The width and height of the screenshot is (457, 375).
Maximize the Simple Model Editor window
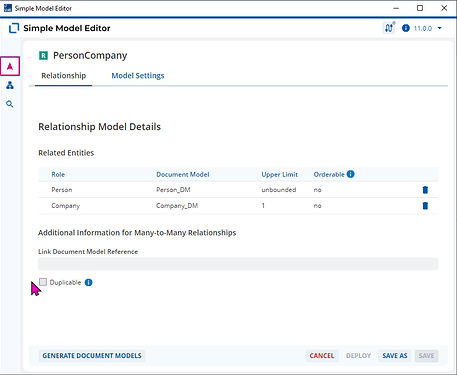point(420,8)
